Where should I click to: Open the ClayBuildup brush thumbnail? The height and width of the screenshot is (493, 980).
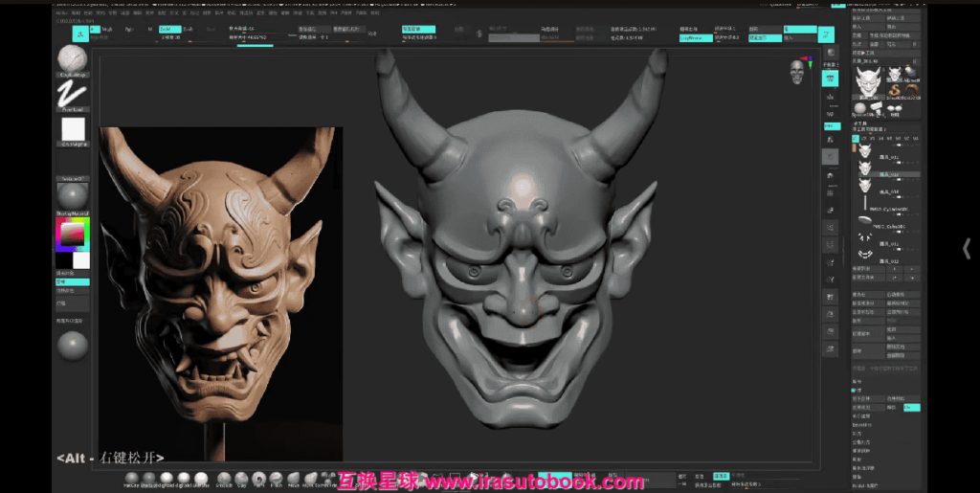[73, 58]
